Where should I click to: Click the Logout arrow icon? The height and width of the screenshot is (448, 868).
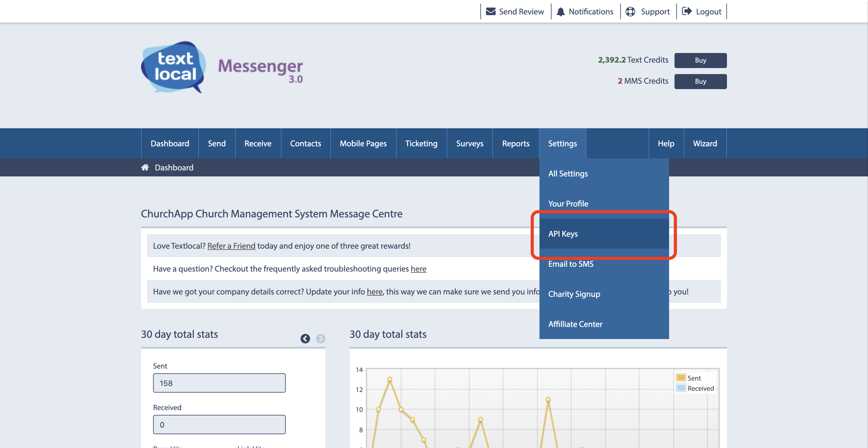(687, 11)
